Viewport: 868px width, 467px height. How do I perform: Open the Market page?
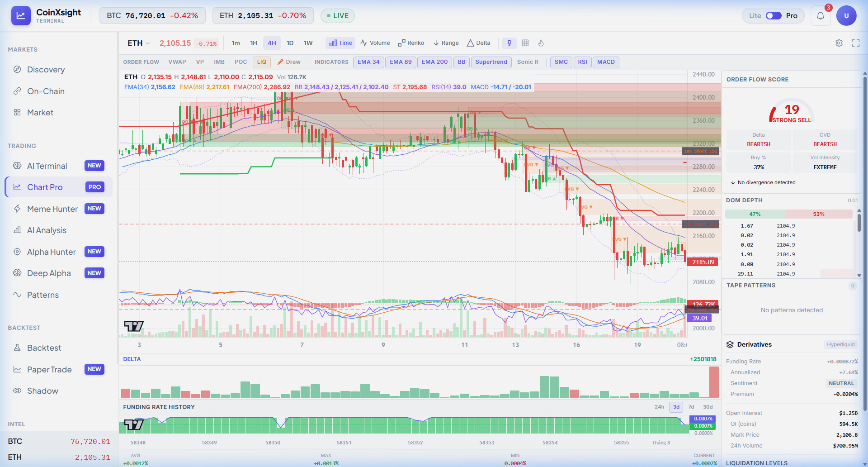[x=59, y=113]
